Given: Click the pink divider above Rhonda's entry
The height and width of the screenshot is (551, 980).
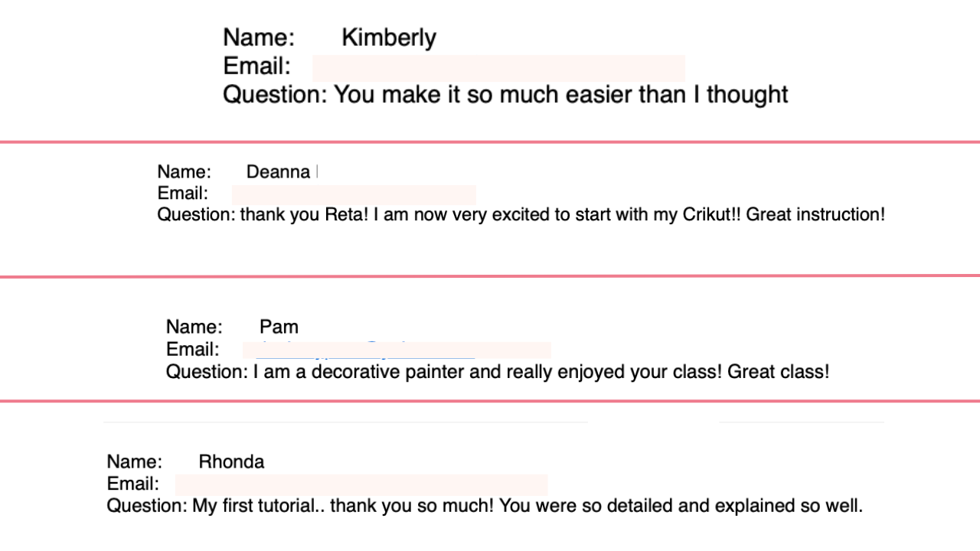Looking at the screenshot, I should pos(490,400).
